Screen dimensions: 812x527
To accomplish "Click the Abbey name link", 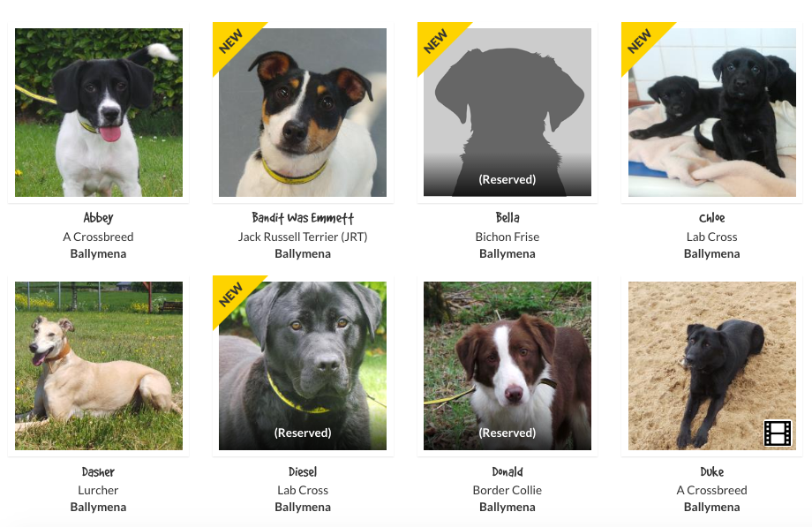I will coord(98,218).
